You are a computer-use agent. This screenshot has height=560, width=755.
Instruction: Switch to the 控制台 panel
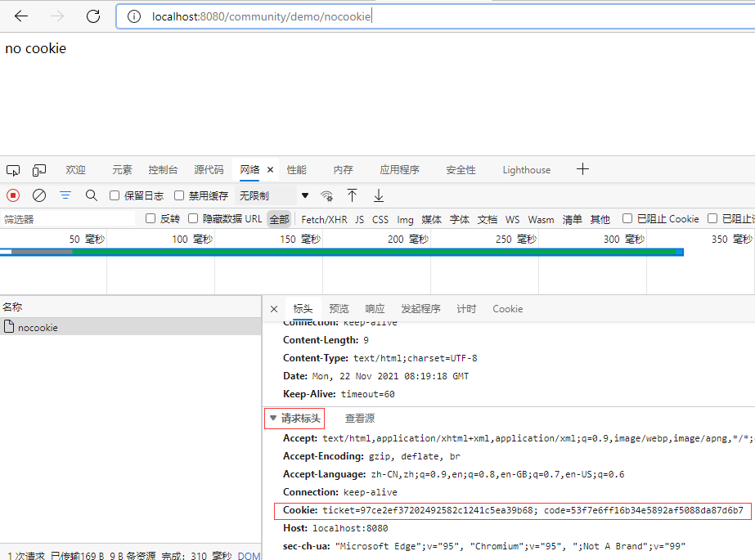click(163, 169)
